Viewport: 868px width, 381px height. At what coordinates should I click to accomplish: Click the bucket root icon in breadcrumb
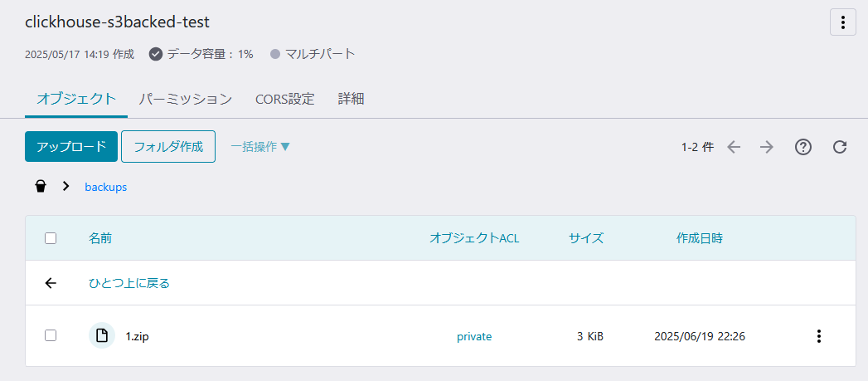41,187
